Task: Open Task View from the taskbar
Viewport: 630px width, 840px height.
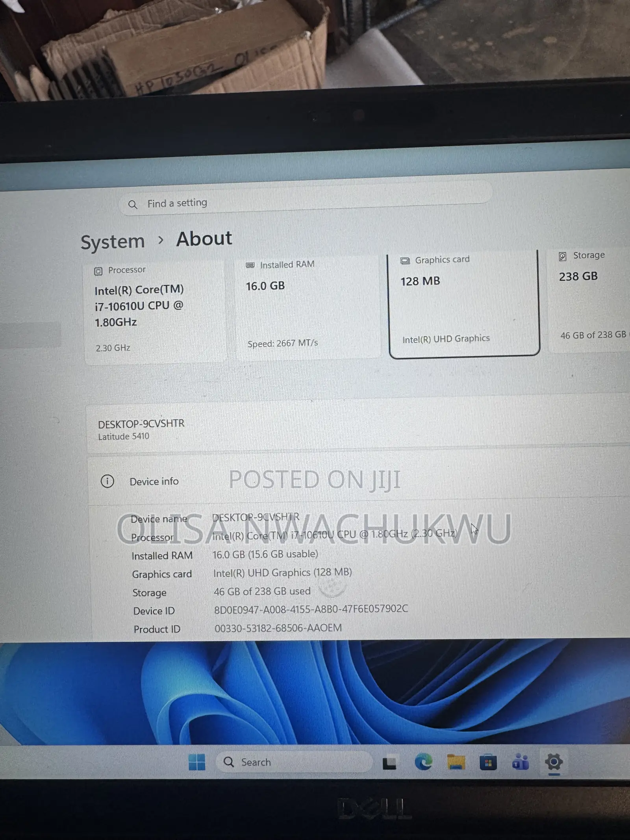Action: (389, 764)
